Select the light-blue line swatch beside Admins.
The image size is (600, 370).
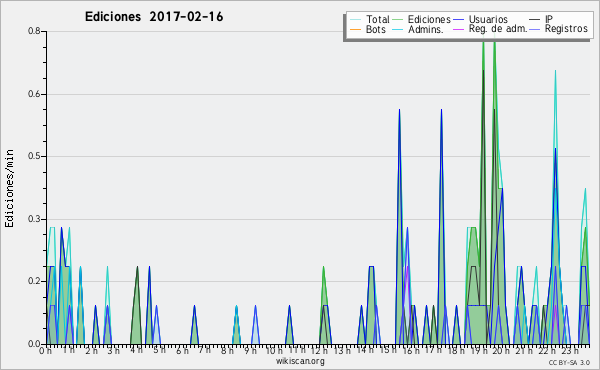398,29
